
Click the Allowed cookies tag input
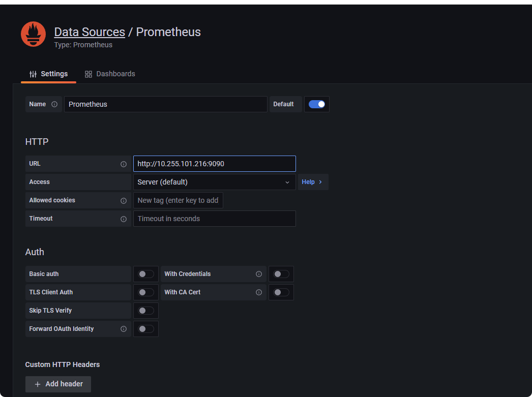tap(178, 200)
